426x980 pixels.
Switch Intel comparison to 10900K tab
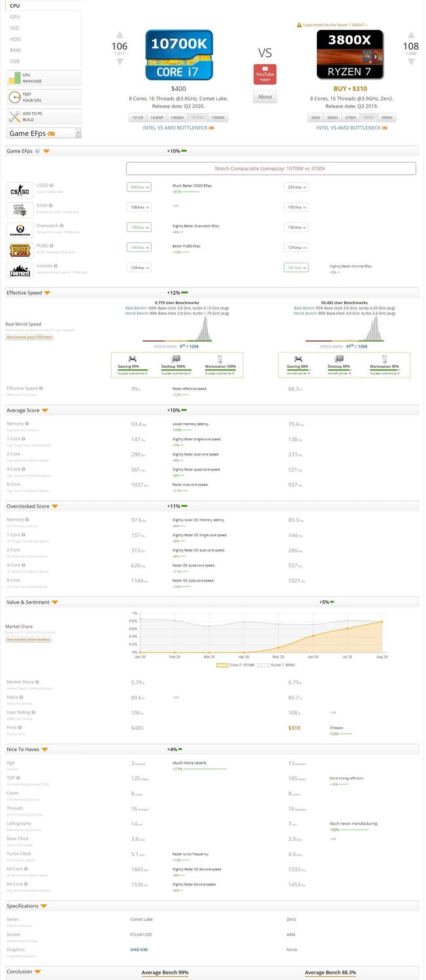tap(218, 118)
